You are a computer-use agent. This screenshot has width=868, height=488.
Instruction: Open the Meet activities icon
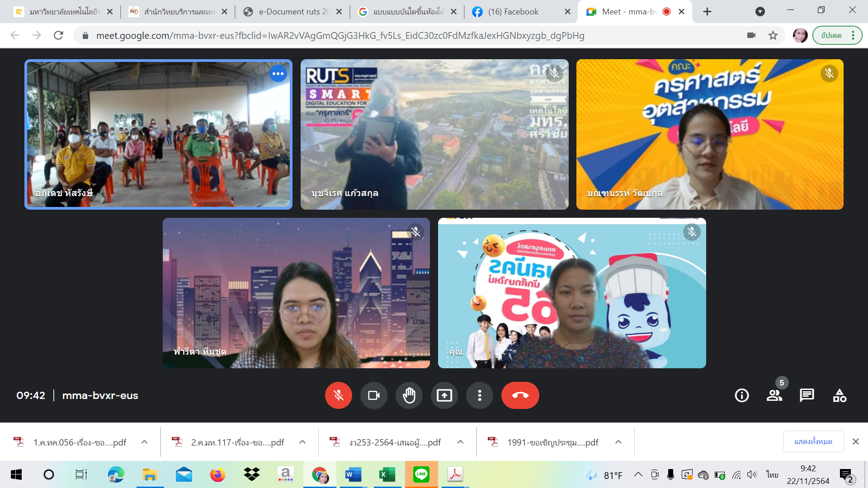[840, 395]
